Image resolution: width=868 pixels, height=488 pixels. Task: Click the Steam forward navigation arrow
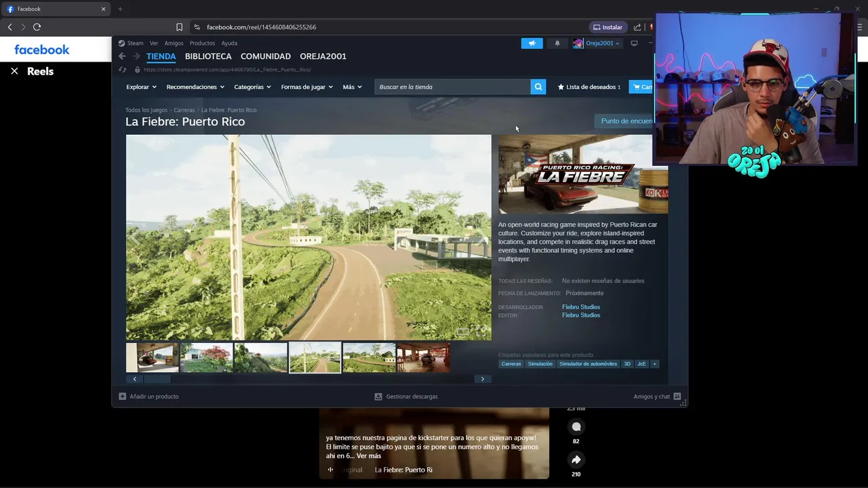pos(136,56)
